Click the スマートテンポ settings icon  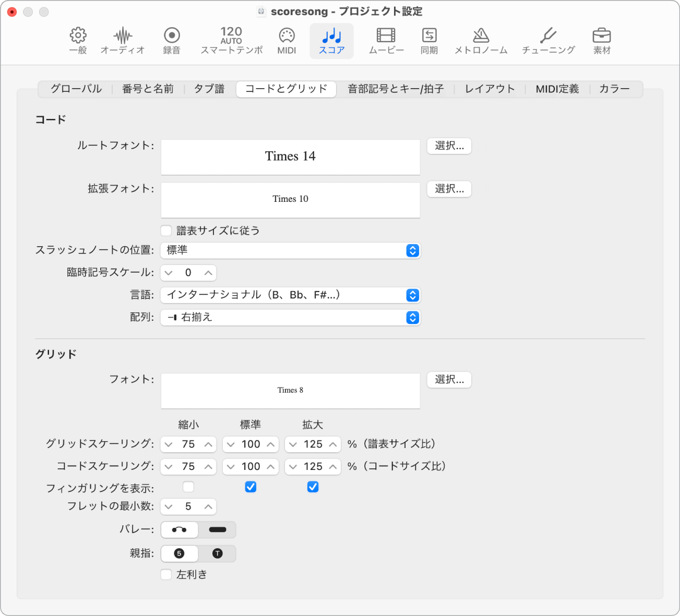pyautogui.click(x=231, y=40)
